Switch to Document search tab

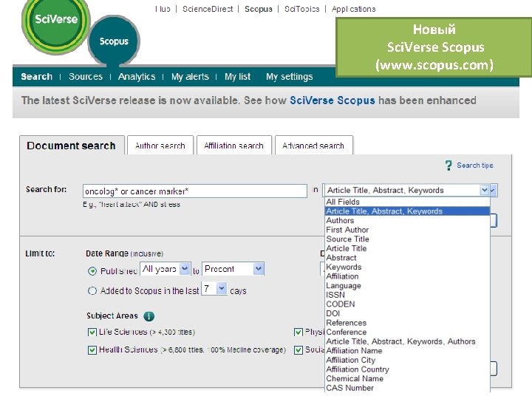pyautogui.click(x=71, y=146)
